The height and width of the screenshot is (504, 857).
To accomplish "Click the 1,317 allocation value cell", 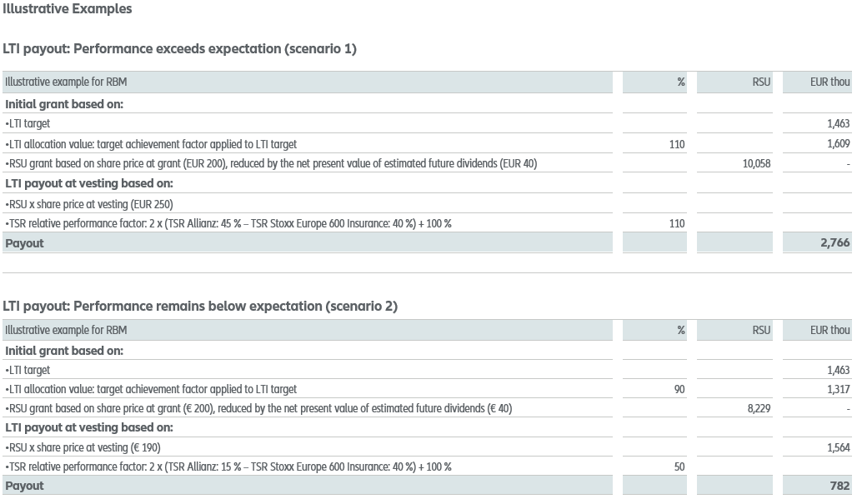I will pos(838,389).
